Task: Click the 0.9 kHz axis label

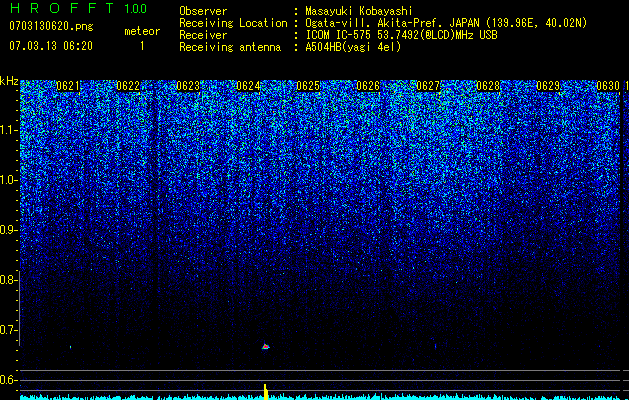Action: tap(8, 230)
